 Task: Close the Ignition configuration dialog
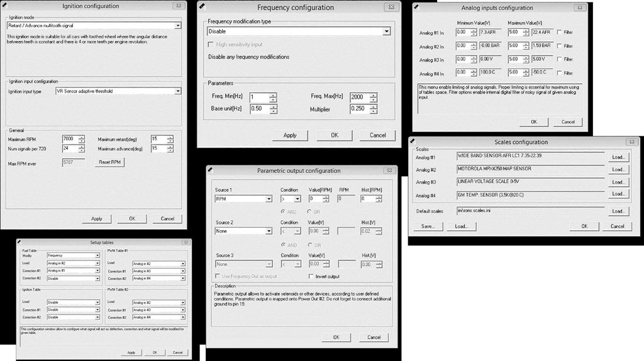(179, 6)
